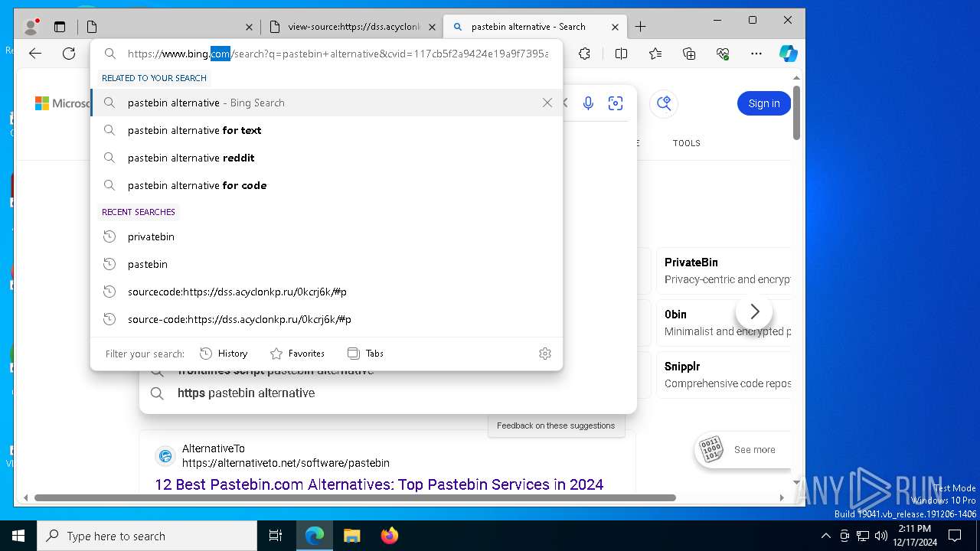Viewport: 980px width, 551px height.
Task: Open the 0bin card
Action: (x=724, y=323)
